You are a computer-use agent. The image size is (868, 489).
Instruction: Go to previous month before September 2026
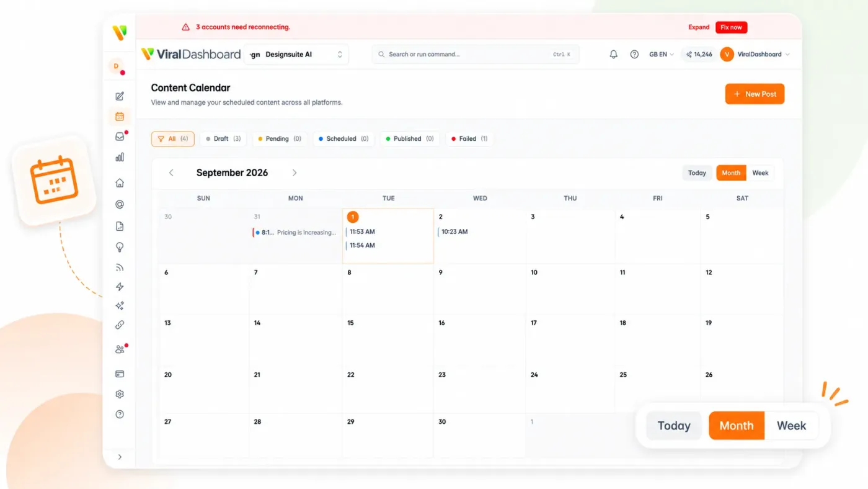171,173
